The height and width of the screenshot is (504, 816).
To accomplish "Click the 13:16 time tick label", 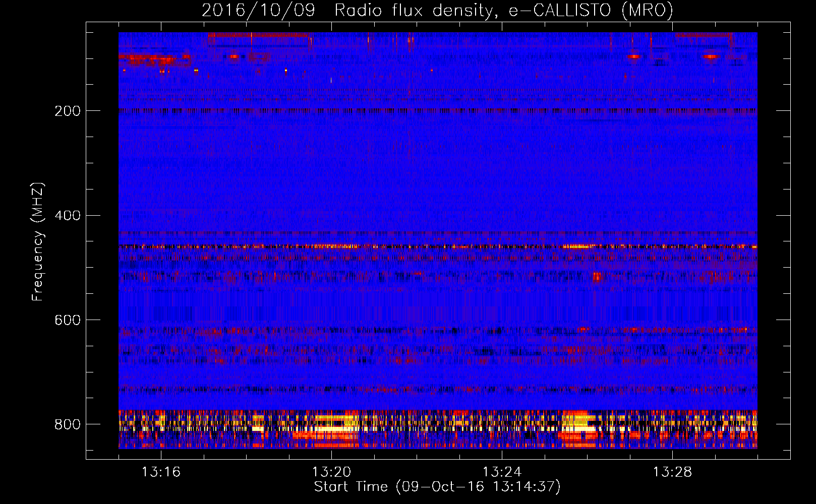I will pyautogui.click(x=161, y=472).
